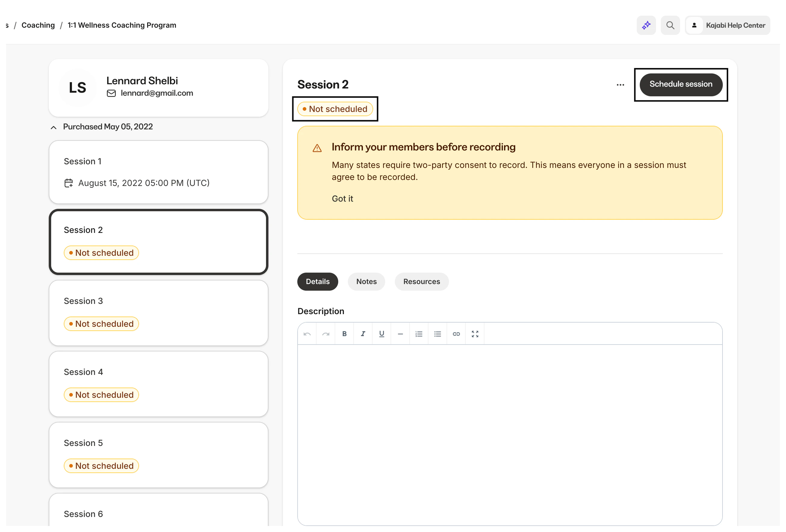The height and width of the screenshot is (532, 786).
Task: Open the three-dots menu for Session 2
Action: click(x=620, y=85)
